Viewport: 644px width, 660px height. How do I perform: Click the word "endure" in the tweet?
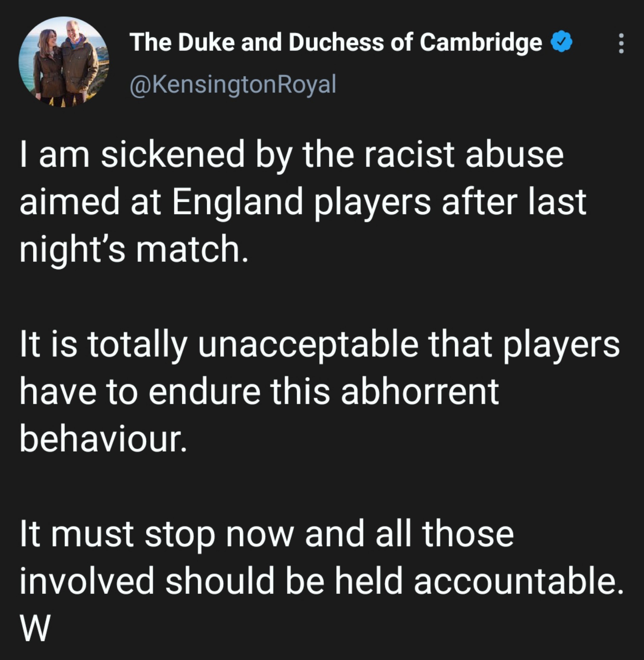(x=204, y=392)
